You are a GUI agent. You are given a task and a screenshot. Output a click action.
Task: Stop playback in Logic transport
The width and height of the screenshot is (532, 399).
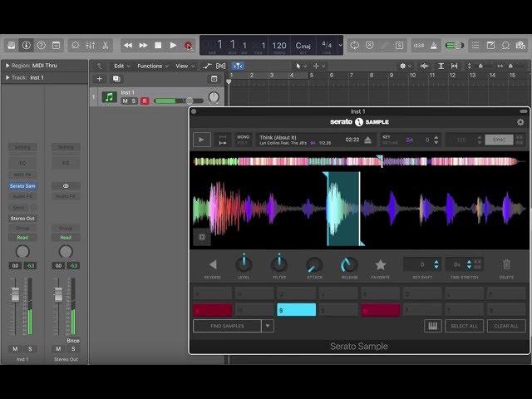click(x=158, y=46)
